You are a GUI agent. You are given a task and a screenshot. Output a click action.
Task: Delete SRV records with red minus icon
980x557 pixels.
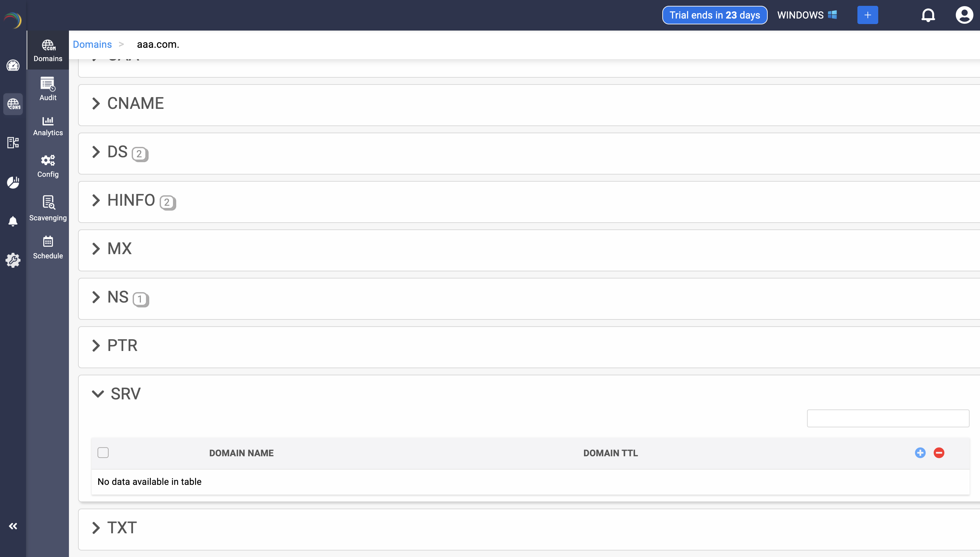(939, 453)
